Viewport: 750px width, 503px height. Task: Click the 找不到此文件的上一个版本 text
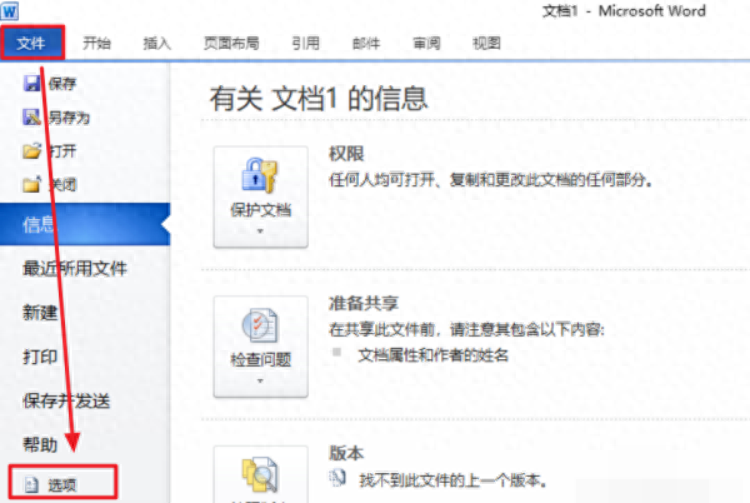pyautogui.click(x=453, y=480)
